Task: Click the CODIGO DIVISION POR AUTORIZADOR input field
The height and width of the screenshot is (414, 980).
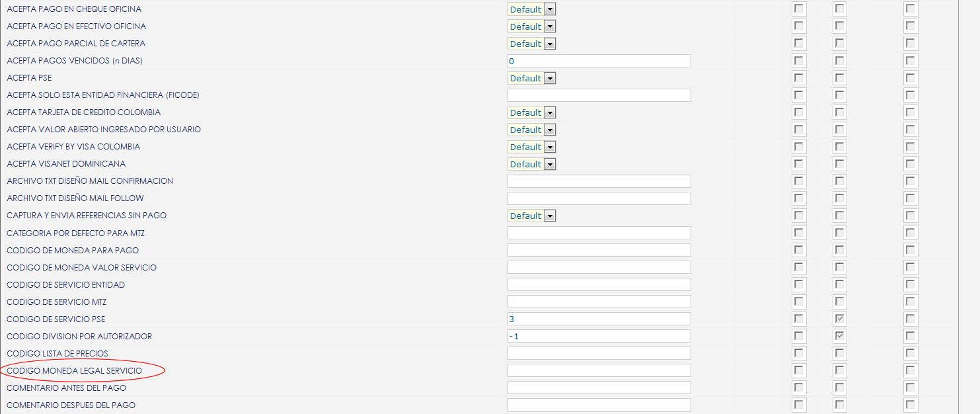Action: (x=599, y=336)
